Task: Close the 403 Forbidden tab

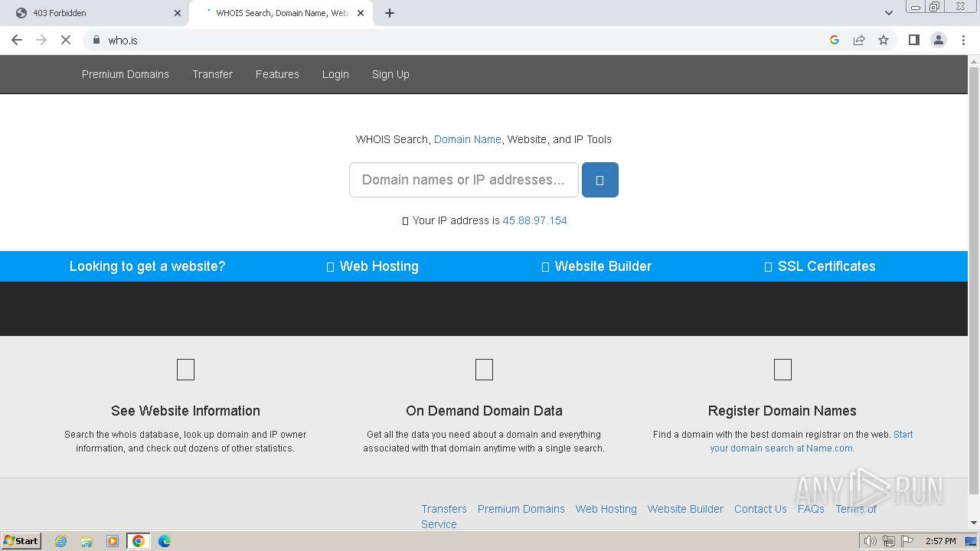Action: [x=178, y=13]
